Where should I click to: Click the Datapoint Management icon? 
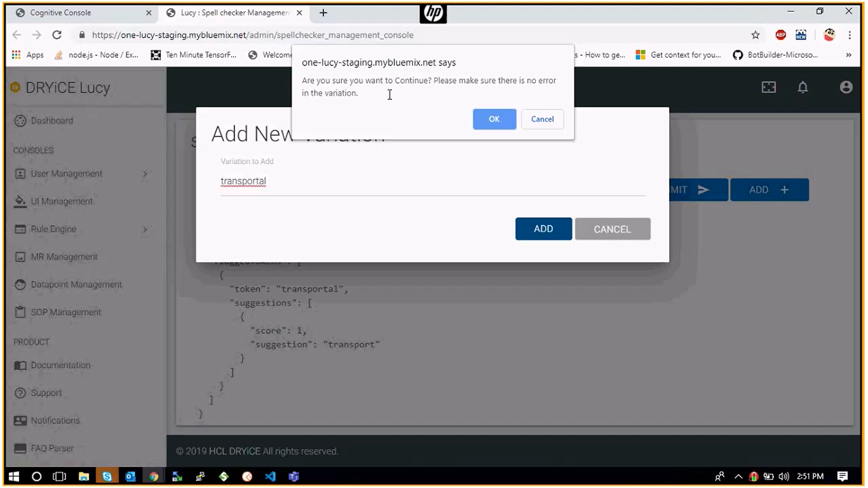(20, 285)
